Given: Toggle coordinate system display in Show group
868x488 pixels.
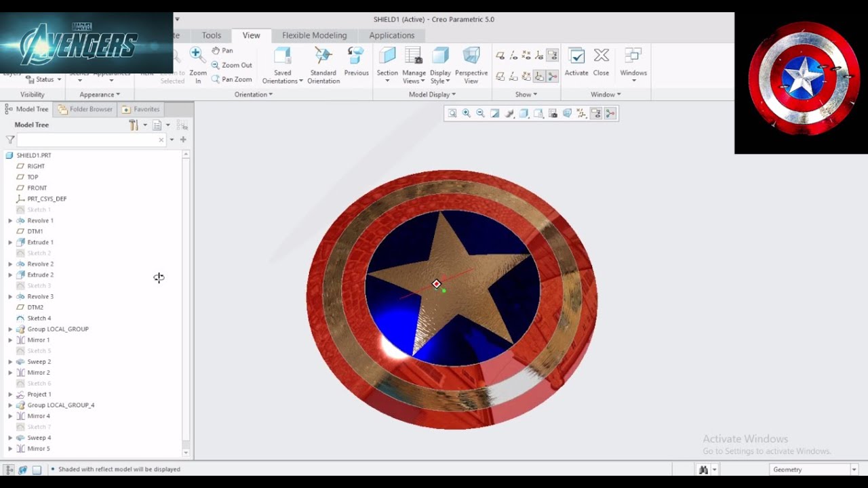Looking at the screenshot, I should point(539,56).
